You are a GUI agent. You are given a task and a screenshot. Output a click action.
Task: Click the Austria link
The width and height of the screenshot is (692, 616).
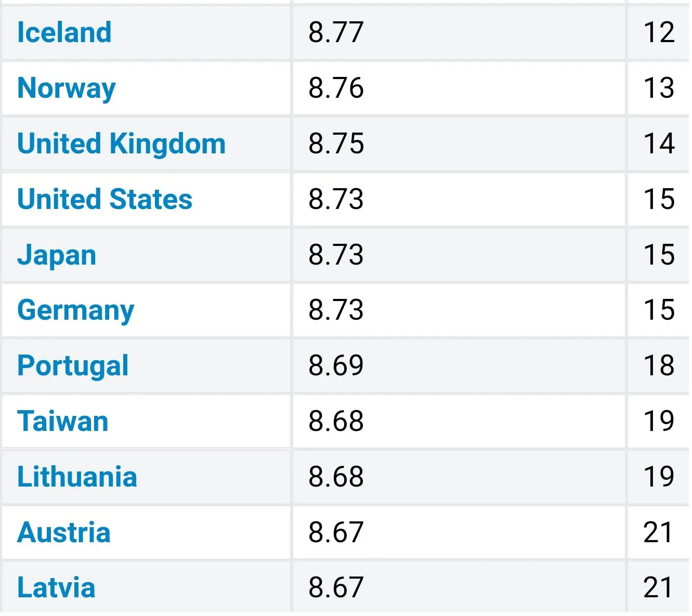(x=64, y=532)
